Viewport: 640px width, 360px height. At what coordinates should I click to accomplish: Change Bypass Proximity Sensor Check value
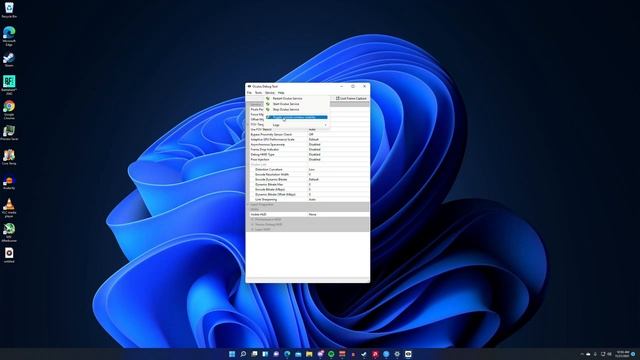338,134
